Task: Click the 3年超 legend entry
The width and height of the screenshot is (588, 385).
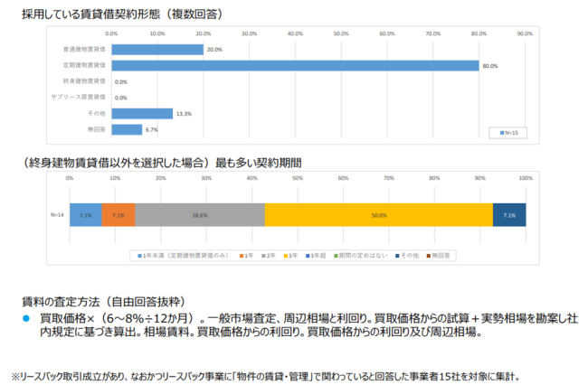Action: 316,256
